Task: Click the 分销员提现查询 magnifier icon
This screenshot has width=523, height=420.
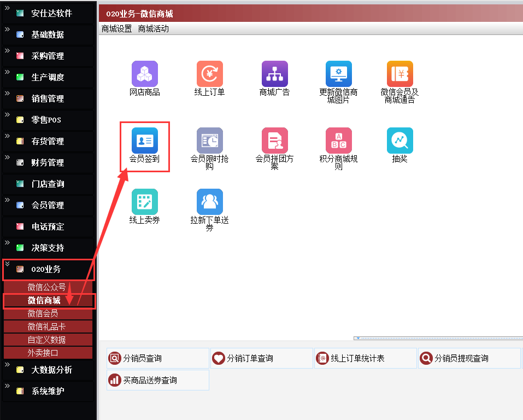Action: [426, 358]
